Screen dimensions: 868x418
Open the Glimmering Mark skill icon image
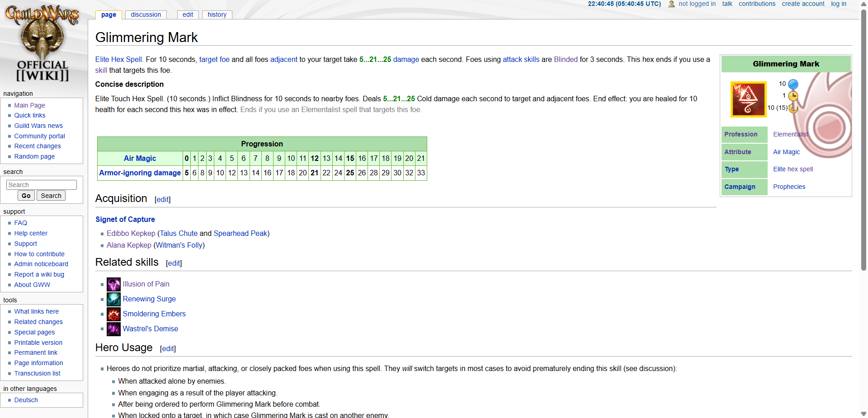748,99
